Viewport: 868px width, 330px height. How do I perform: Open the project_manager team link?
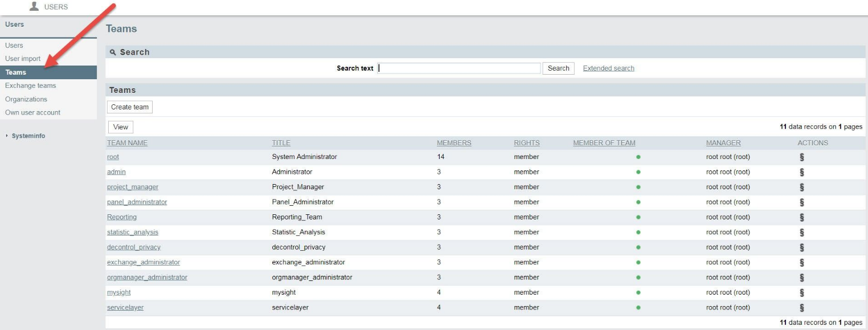[x=133, y=187]
